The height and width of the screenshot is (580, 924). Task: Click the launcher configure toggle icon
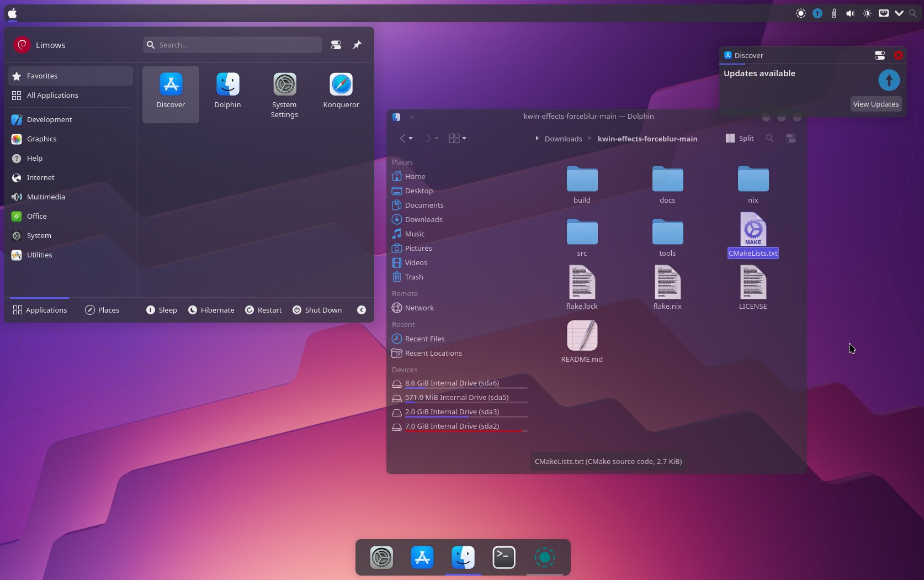336,45
